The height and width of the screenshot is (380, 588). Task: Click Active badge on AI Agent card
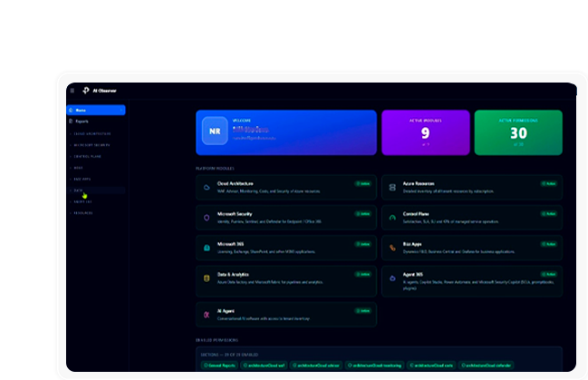(363, 310)
